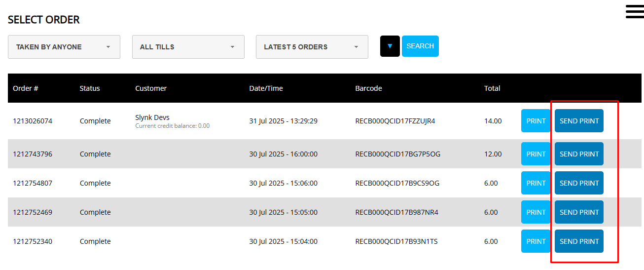The image size is (644, 270).
Task: Send print for order 1213026074
Action: [x=579, y=121]
